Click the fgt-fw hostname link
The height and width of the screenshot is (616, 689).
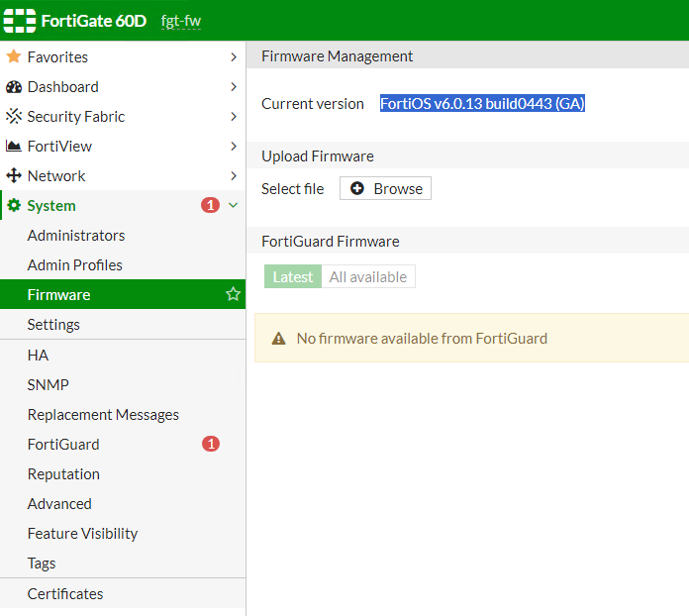point(181,21)
